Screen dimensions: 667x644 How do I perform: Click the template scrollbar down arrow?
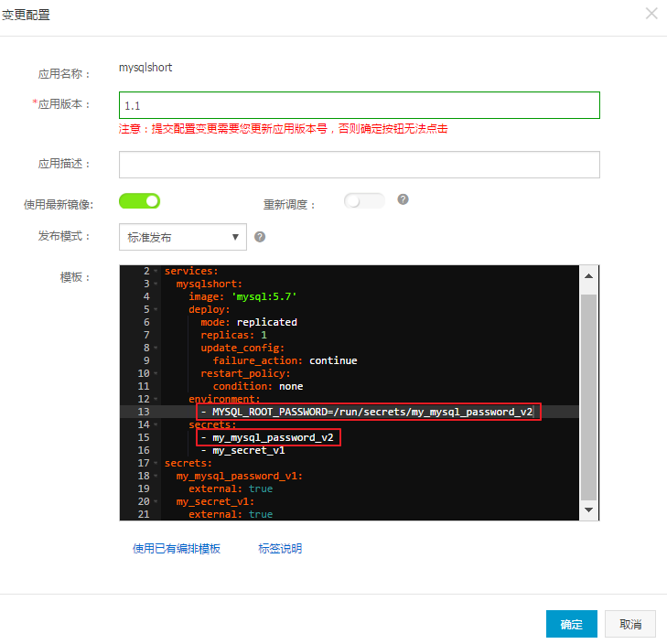(x=588, y=510)
